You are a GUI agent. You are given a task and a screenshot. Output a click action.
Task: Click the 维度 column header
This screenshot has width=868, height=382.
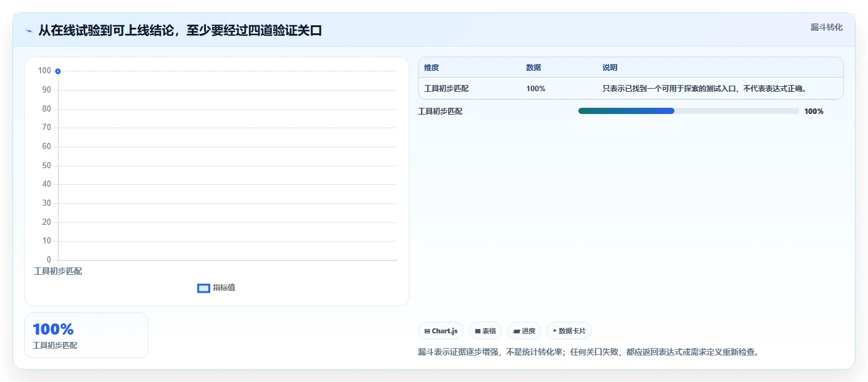click(432, 68)
